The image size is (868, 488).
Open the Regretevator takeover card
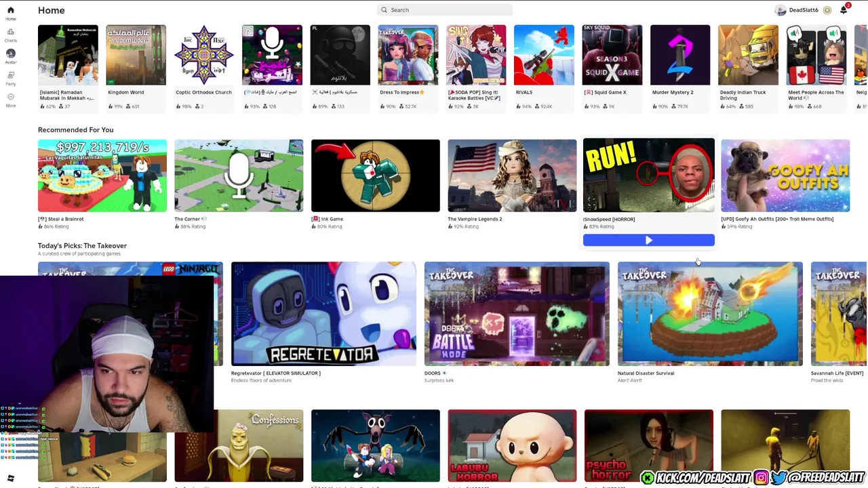pyautogui.click(x=323, y=314)
